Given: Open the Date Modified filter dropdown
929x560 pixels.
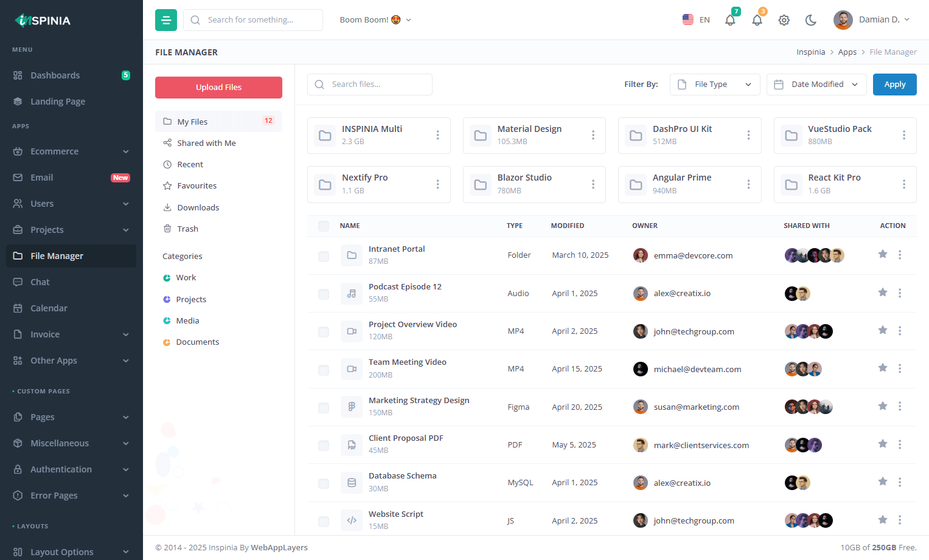Looking at the screenshot, I should coord(816,84).
